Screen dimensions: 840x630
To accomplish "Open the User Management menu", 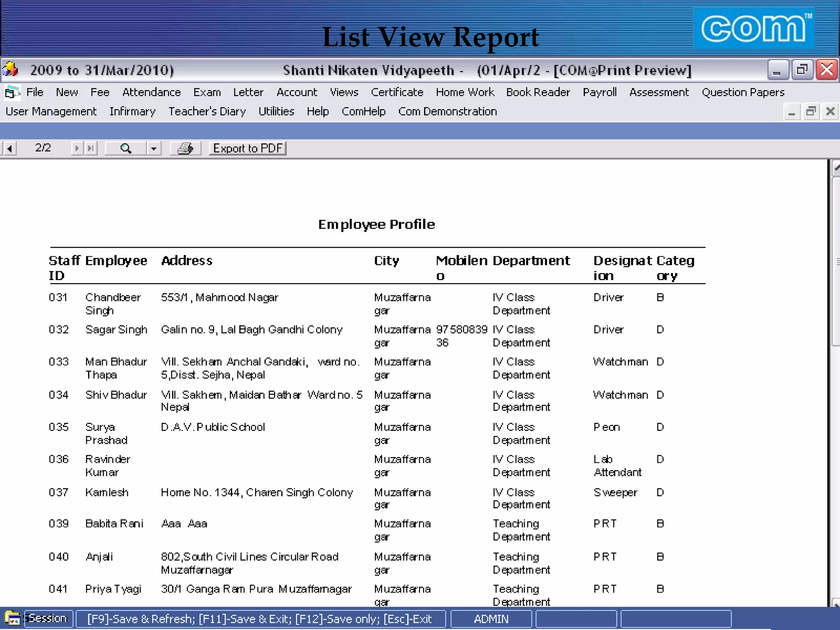I will pyautogui.click(x=51, y=112).
